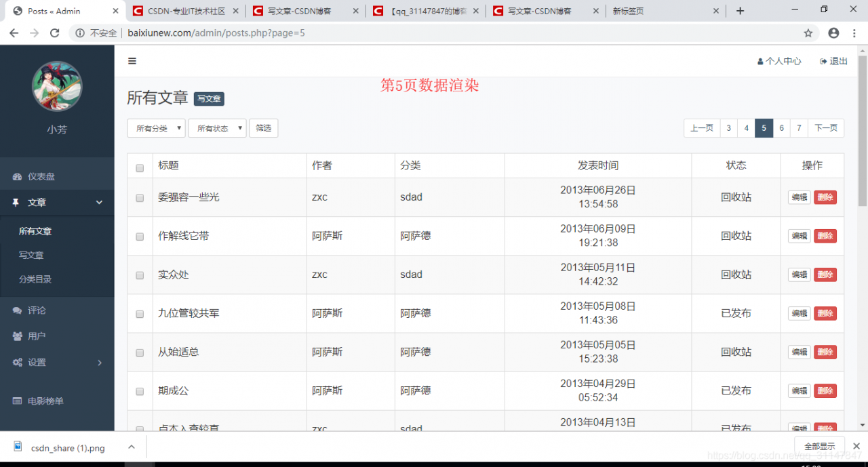Check the checkbox for 委强容一些光
This screenshot has height=467, width=868.
click(x=140, y=198)
